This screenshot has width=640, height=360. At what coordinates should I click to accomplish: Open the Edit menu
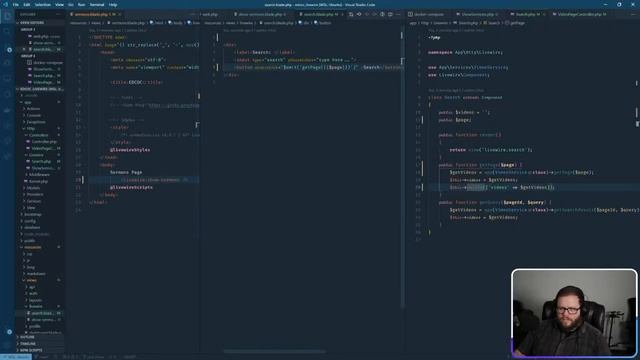click(x=27, y=4)
